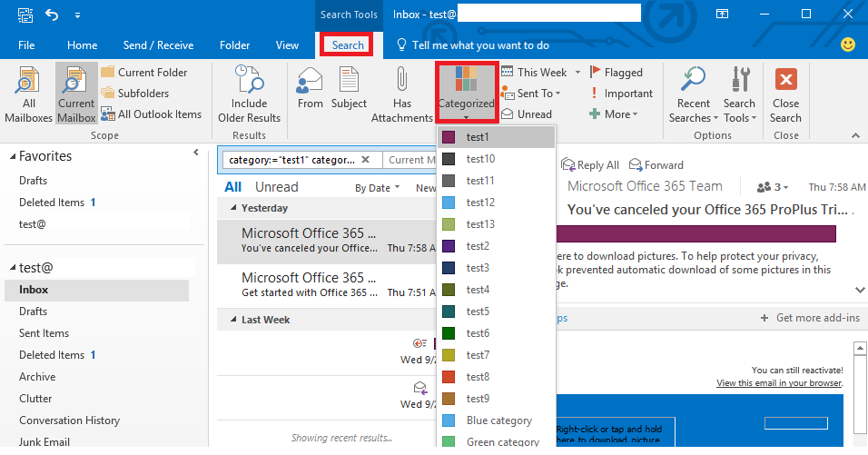This screenshot has height=455, width=868.
Task: Show Unread messages in list
Action: pos(276,187)
